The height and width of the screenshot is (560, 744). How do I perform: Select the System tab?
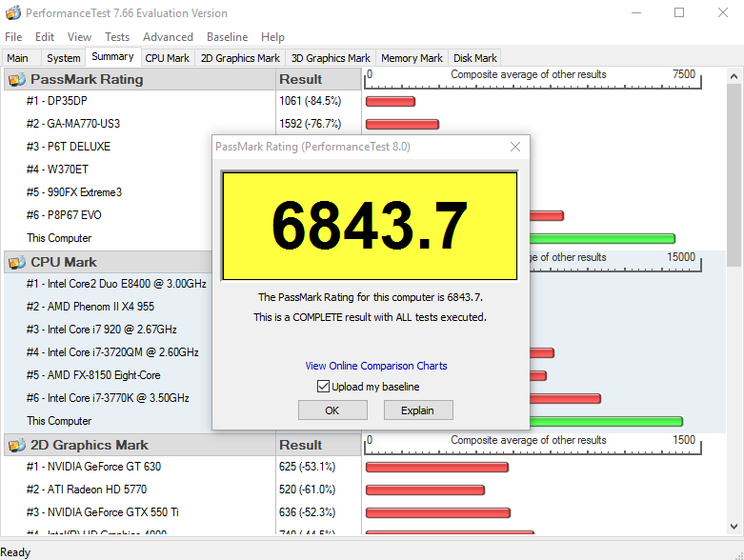pyautogui.click(x=63, y=58)
